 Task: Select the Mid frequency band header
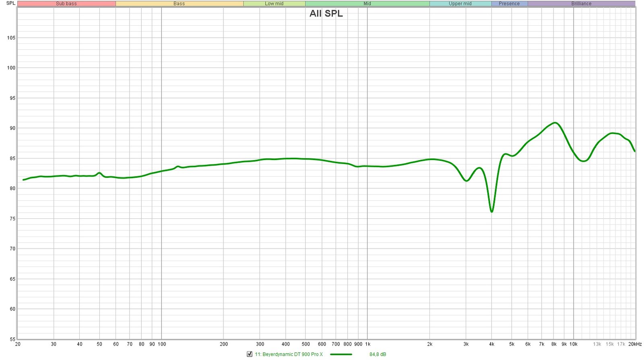[367, 4]
